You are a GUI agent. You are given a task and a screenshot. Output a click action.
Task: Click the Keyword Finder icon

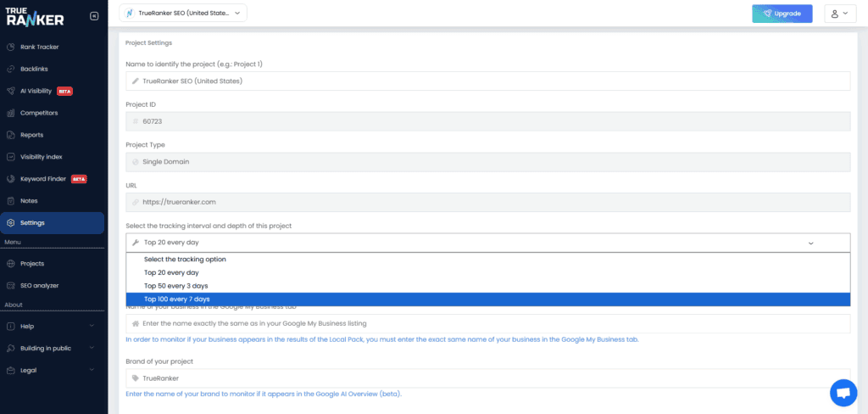pos(10,179)
